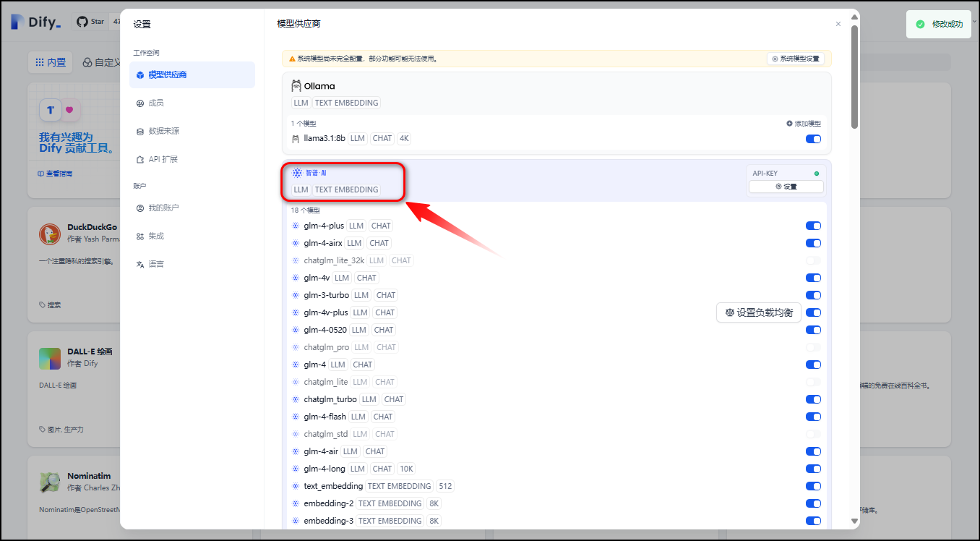Toggle the glm-3-turbo model switch

(813, 295)
